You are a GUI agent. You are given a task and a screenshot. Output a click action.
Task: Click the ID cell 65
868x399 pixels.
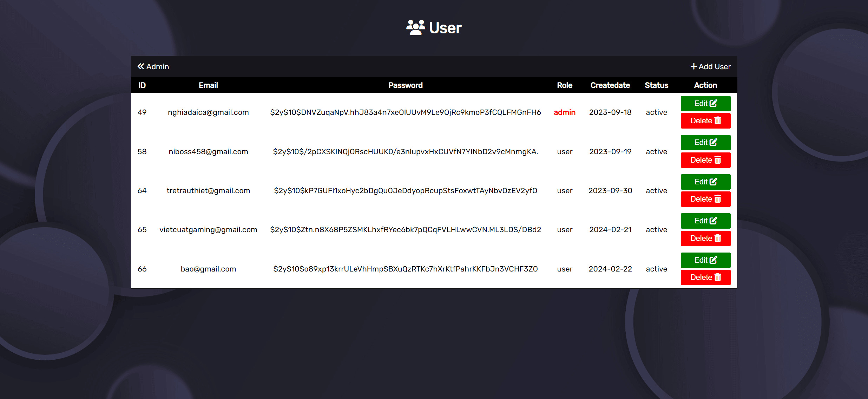click(142, 230)
